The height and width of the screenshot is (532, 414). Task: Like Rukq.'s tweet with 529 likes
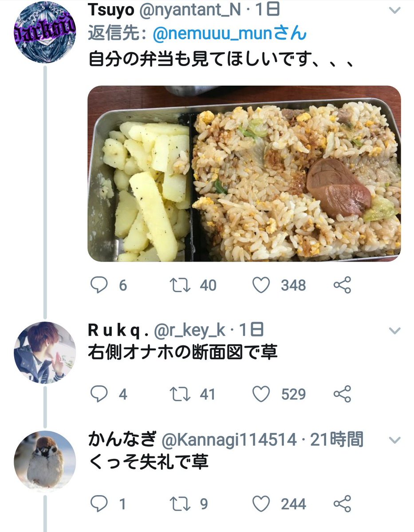click(x=261, y=394)
